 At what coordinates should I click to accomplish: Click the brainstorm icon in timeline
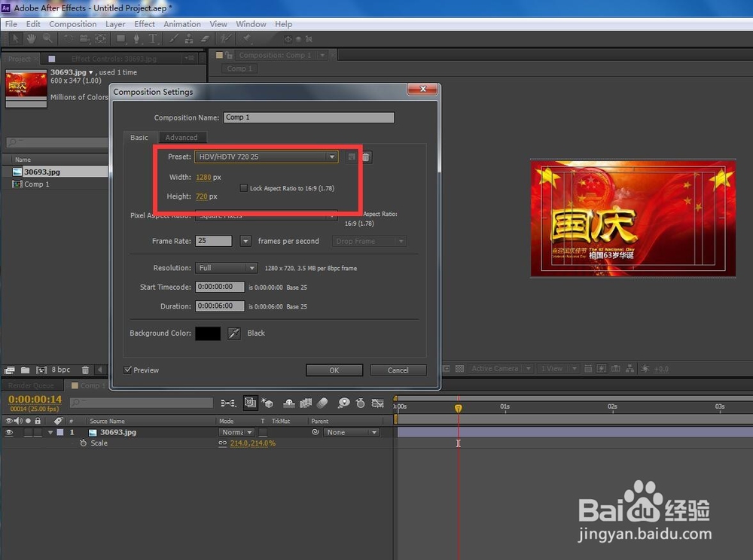point(344,403)
